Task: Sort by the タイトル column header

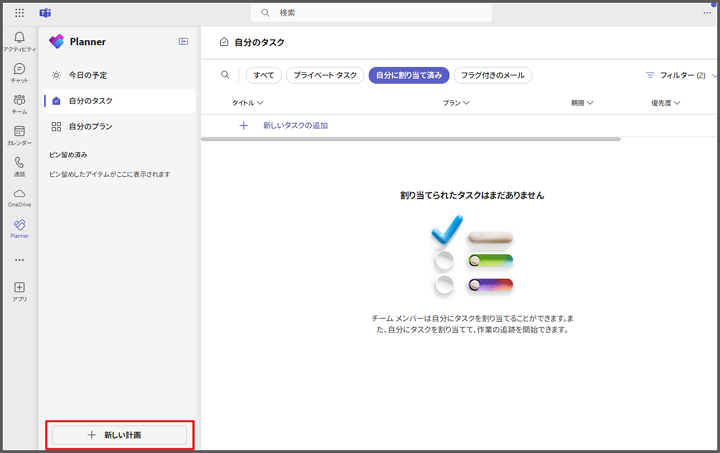Action: (248, 103)
